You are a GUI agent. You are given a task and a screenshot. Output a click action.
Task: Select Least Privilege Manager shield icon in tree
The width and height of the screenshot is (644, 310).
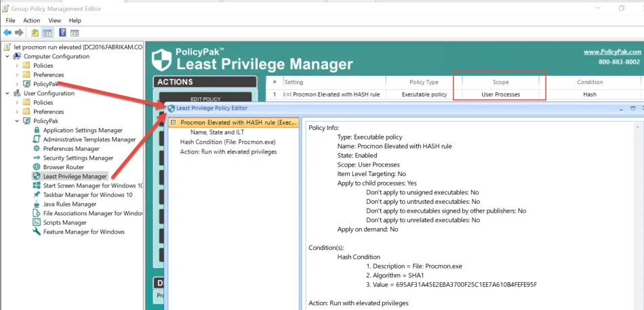pos(36,177)
